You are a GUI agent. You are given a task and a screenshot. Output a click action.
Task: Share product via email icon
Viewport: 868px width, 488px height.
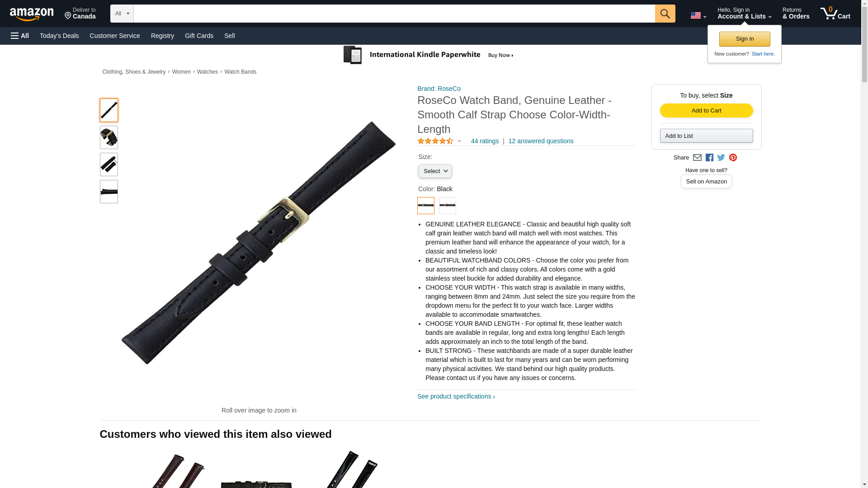pos(697,158)
